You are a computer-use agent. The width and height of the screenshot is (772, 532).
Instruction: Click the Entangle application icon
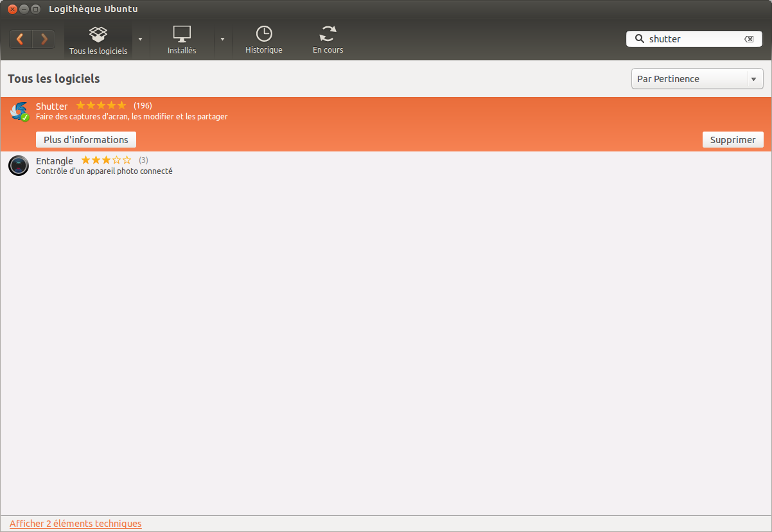pos(19,166)
